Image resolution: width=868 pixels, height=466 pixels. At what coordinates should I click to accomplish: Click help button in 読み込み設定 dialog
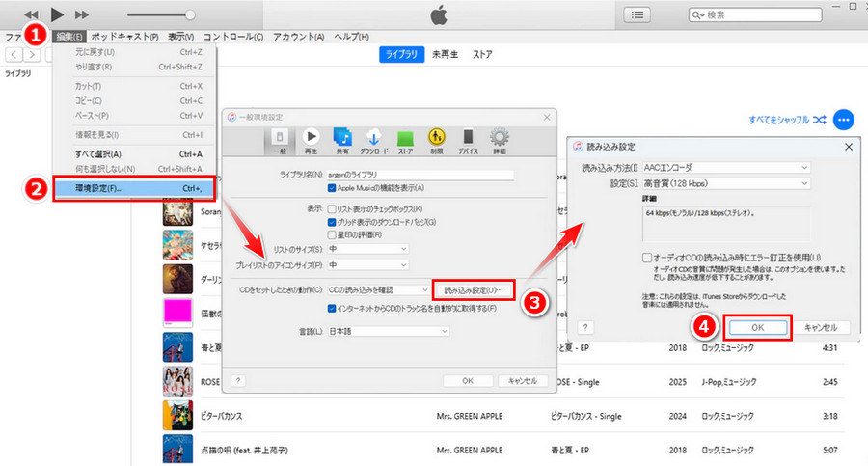pos(585,327)
